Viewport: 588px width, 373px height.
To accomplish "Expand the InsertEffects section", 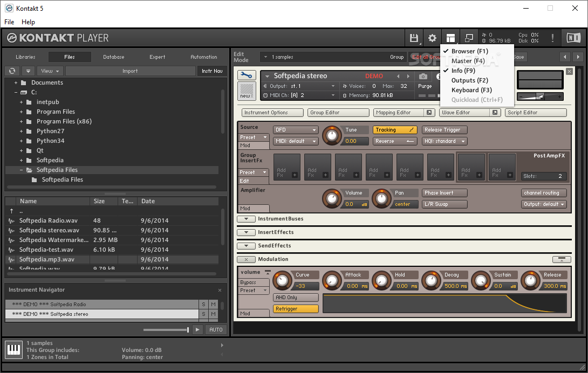I will tap(247, 232).
